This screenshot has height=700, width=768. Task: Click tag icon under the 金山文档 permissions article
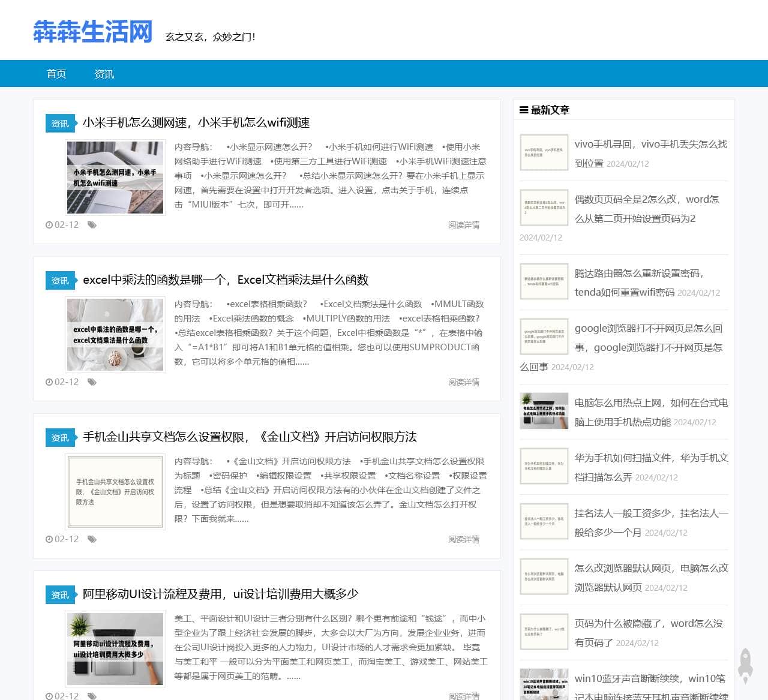[92, 539]
